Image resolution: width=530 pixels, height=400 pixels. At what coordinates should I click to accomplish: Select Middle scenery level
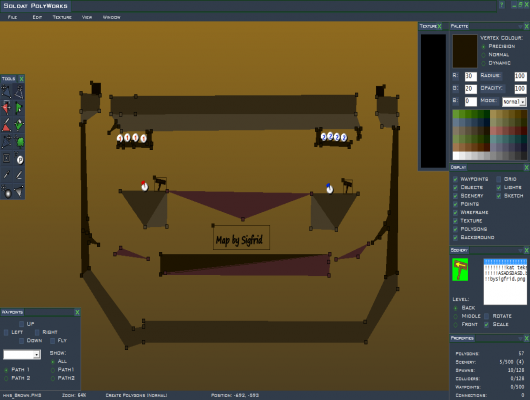pyautogui.click(x=455, y=316)
